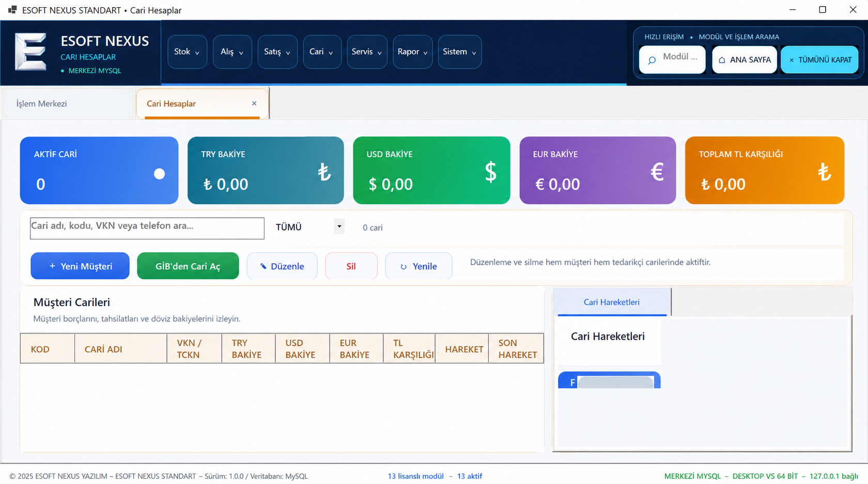The height and width of the screenshot is (484, 868).
Task: Select the Cari Hesaplar tab
Action: 202,103
